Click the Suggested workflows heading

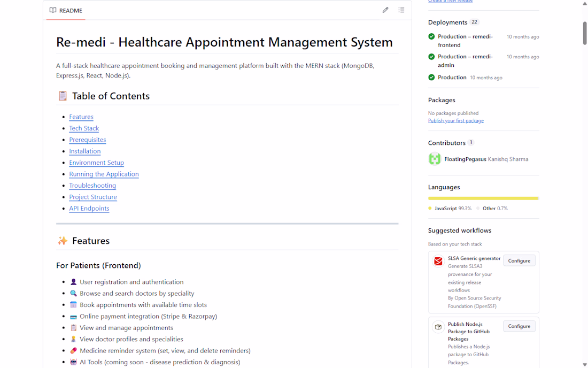click(x=460, y=231)
